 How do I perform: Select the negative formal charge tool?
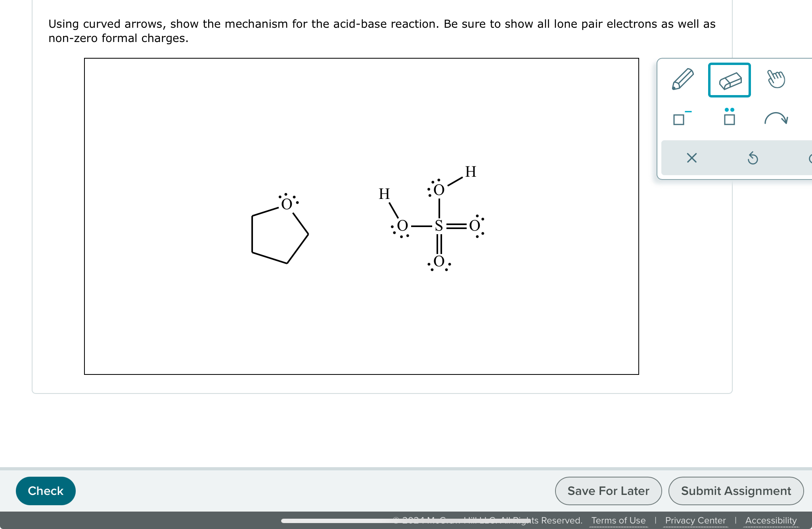coord(680,118)
